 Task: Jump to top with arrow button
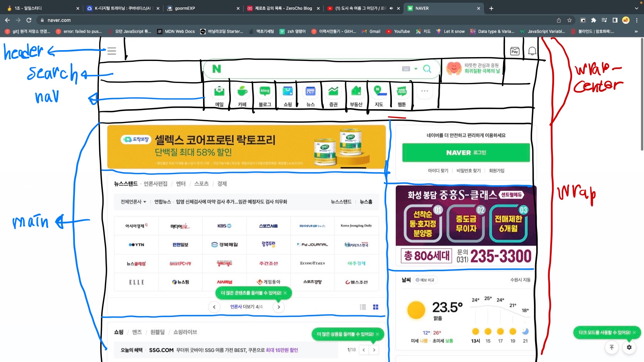coord(612,347)
